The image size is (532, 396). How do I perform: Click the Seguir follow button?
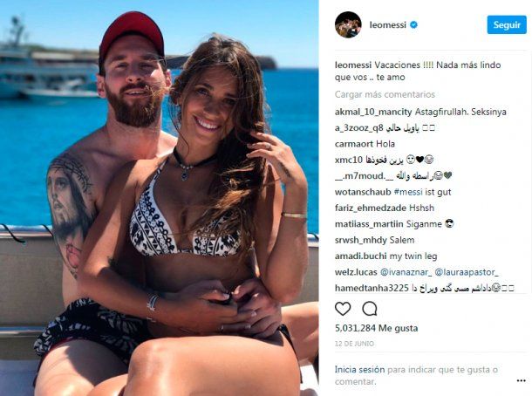(507, 24)
